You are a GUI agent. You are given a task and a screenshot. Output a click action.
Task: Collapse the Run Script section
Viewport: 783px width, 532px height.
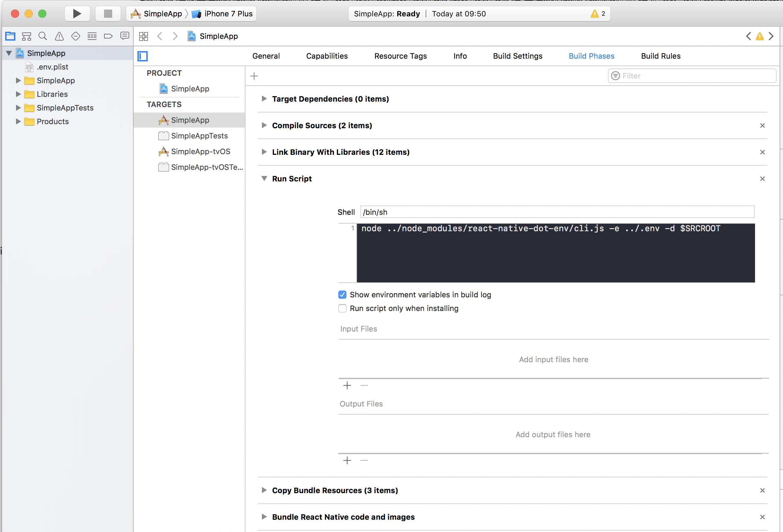click(x=264, y=179)
